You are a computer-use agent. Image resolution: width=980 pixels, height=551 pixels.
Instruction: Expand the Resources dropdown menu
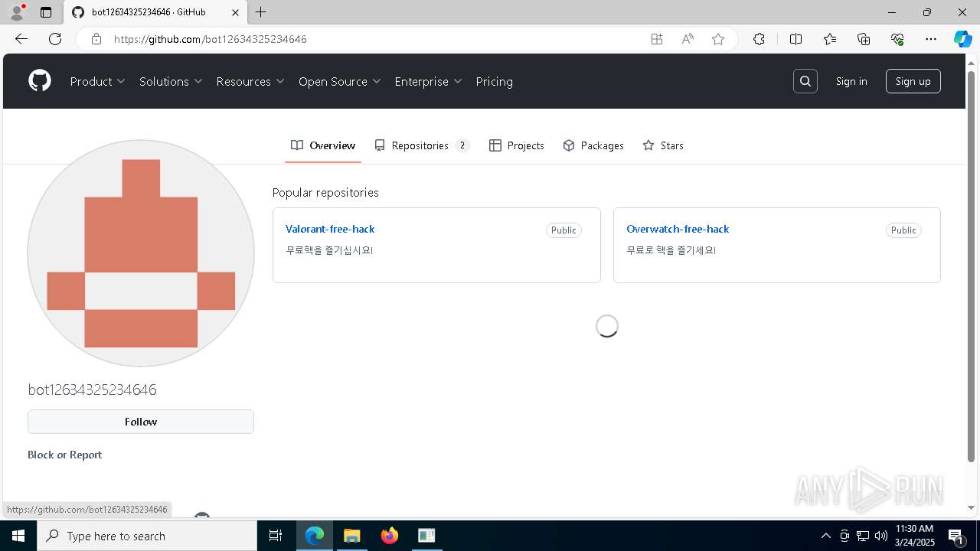[250, 81]
